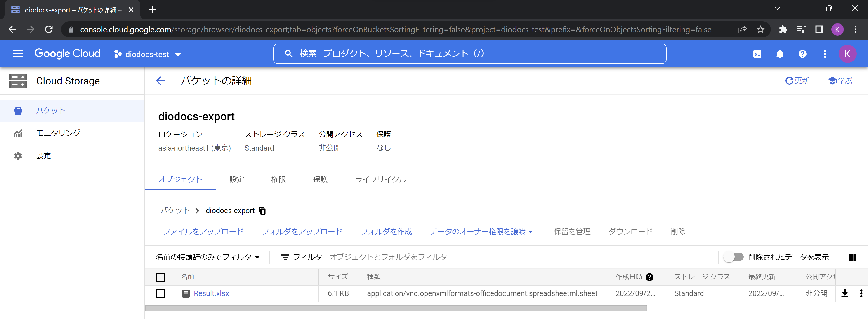This screenshot has height=319, width=868.
Task: Open more actions menu for Result.xlsx
Action: pos(861,293)
